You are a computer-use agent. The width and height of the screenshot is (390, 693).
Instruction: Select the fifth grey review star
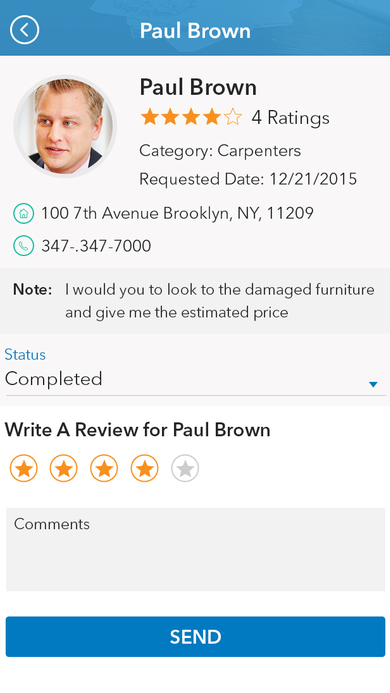(x=185, y=468)
